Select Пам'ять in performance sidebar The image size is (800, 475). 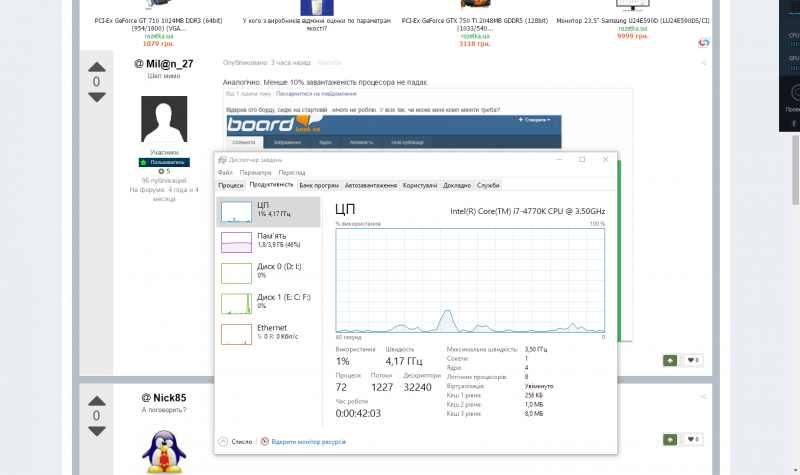coord(268,241)
